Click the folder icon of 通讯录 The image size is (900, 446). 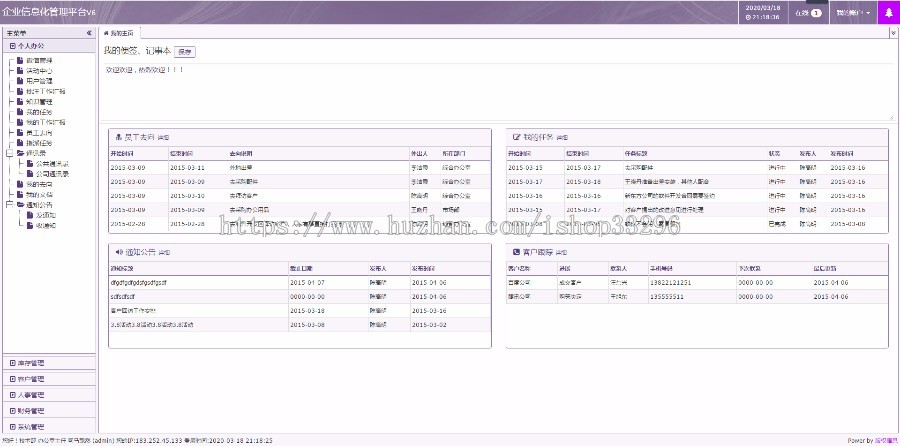click(21, 153)
